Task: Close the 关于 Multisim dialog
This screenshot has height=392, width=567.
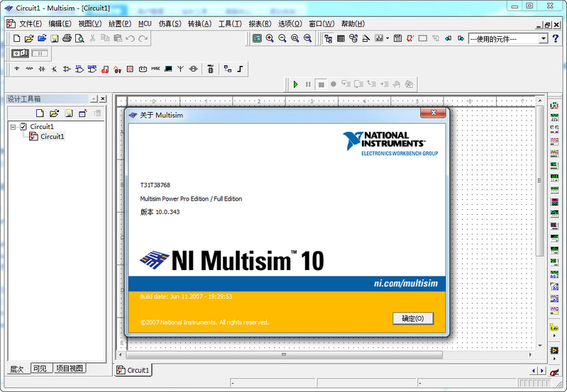Action: pyautogui.click(x=433, y=113)
